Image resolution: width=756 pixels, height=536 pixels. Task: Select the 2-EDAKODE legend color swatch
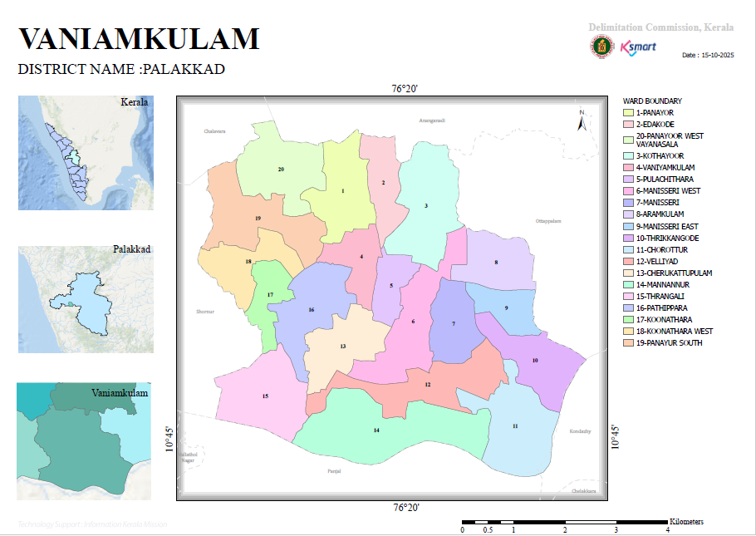(628, 125)
